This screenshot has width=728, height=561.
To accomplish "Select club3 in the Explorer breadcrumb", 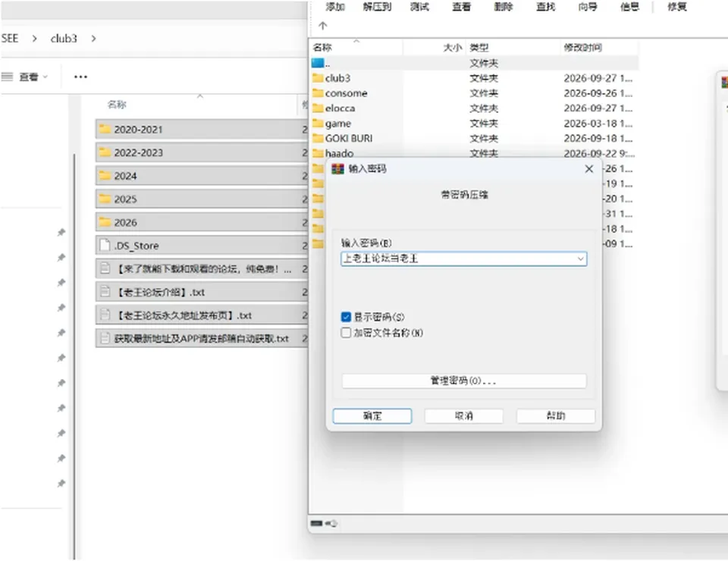I will coord(64,39).
